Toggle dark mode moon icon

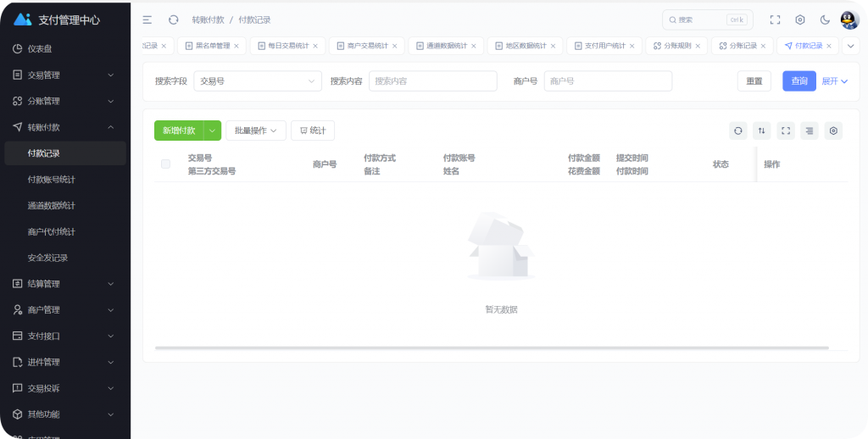coord(825,20)
